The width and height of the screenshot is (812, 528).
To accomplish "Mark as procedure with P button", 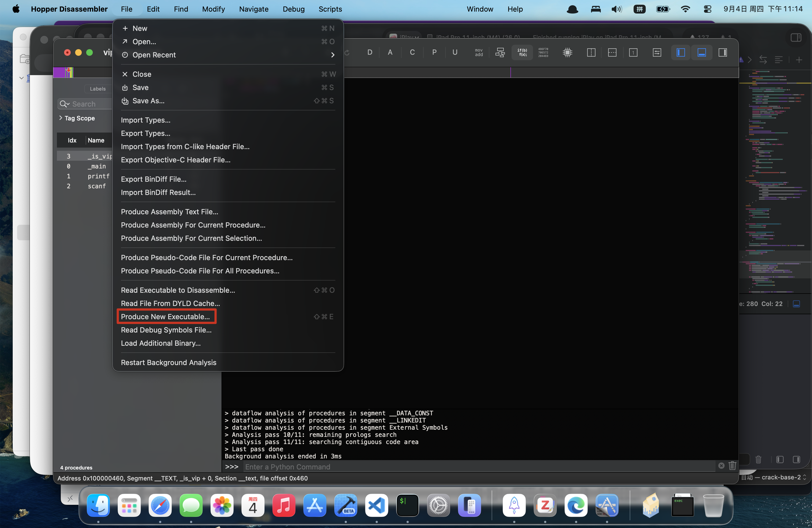I will tap(434, 52).
